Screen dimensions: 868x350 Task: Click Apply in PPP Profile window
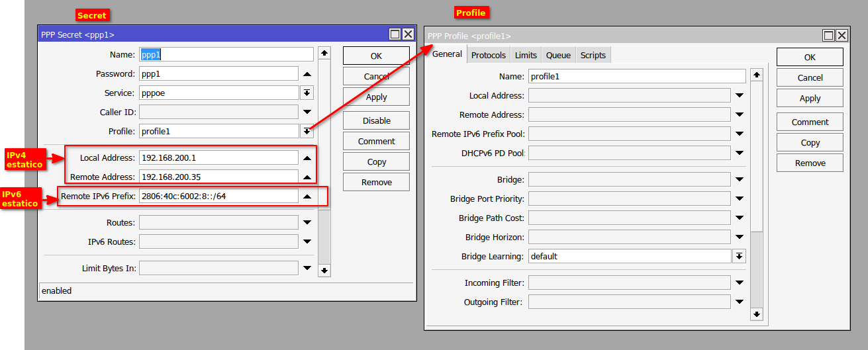(810, 98)
